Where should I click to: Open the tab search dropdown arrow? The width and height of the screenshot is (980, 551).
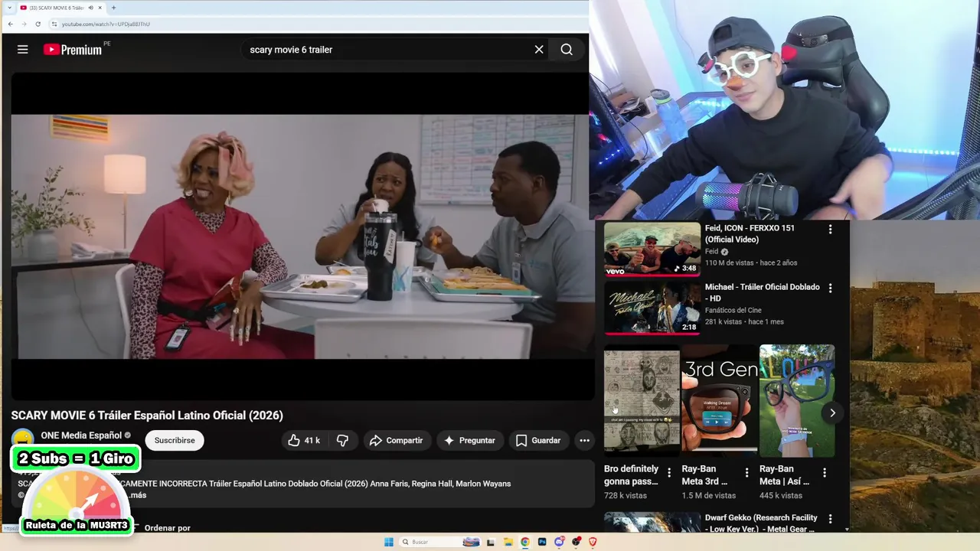point(9,8)
